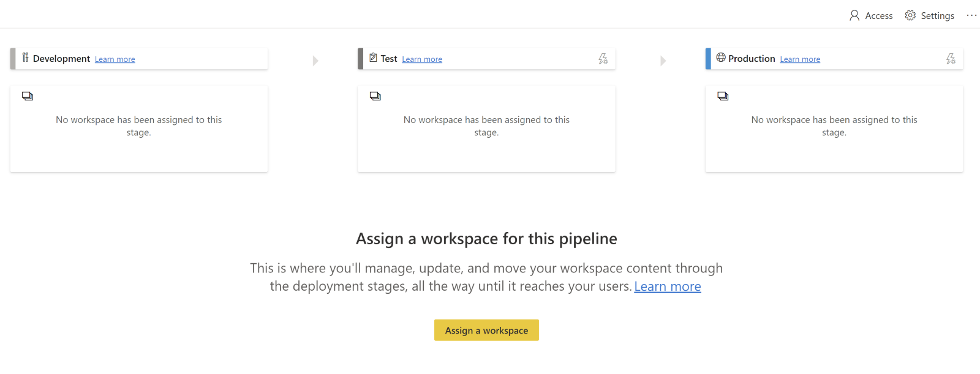Click 'Assign a workspace for this pipeline' heading
The width and height of the screenshot is (980, 374).
pos(486,239)
